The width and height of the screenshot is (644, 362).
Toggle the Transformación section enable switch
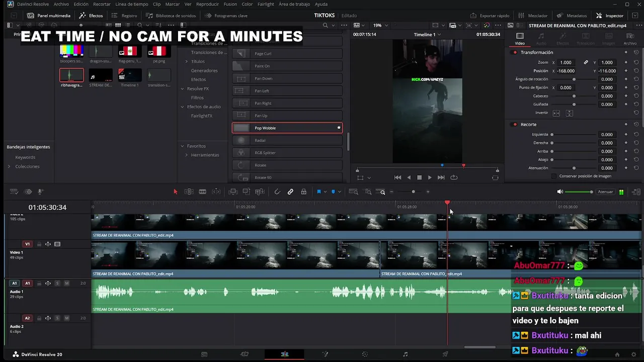[515, 52]
